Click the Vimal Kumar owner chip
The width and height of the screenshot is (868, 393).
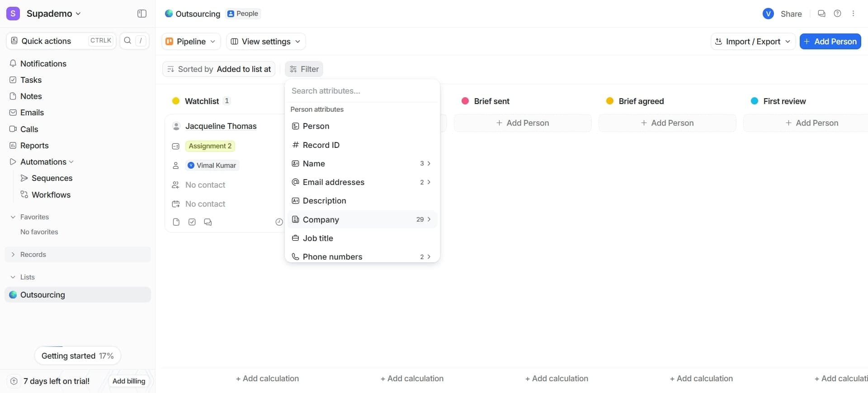point(212,166)
